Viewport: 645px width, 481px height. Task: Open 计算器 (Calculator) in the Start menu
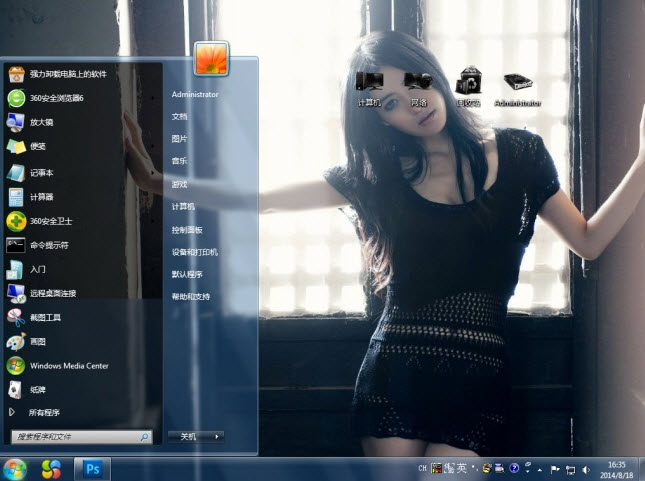pyautogui.click(x=40, y=197)
